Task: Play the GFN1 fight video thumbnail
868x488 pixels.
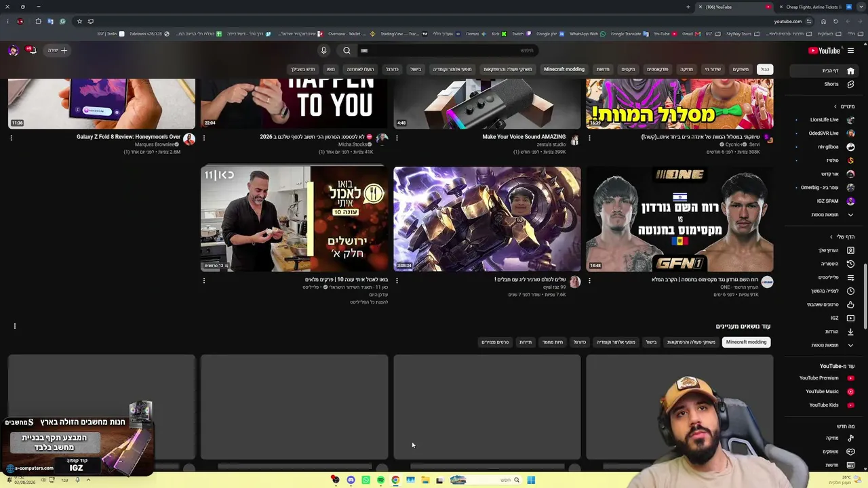Action: (679, 219)
